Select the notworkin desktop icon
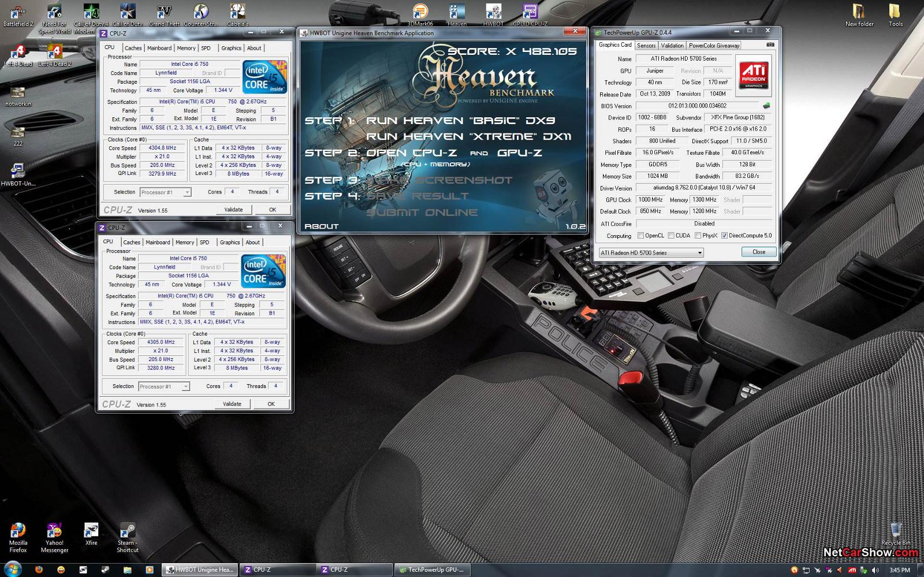 click(18, 96)
